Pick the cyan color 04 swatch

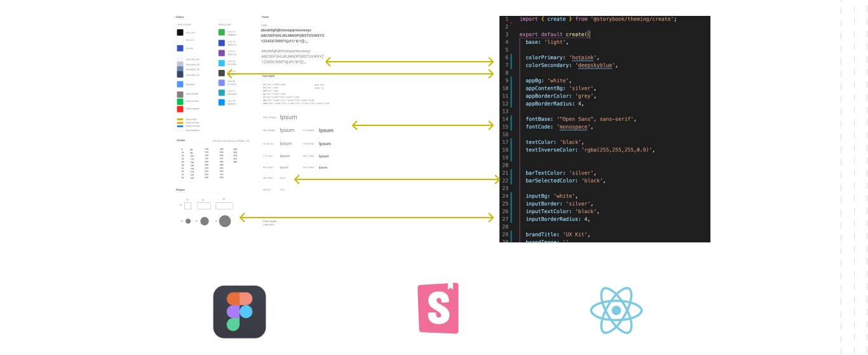(x=221, y=63)
